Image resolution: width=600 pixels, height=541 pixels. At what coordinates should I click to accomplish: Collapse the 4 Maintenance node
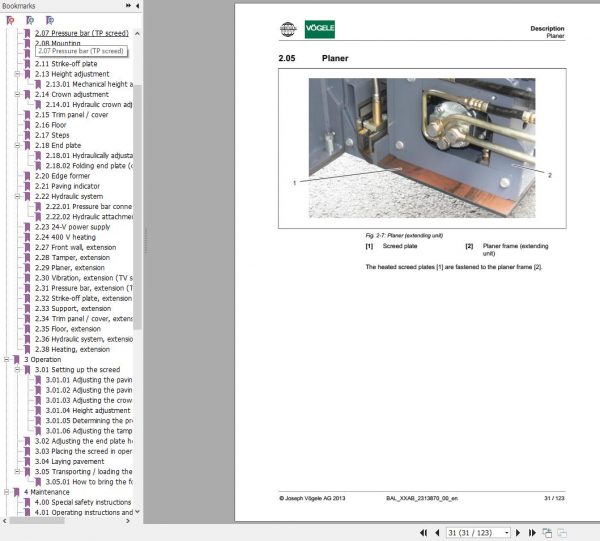pyautogui.click(x=7, y=492)
